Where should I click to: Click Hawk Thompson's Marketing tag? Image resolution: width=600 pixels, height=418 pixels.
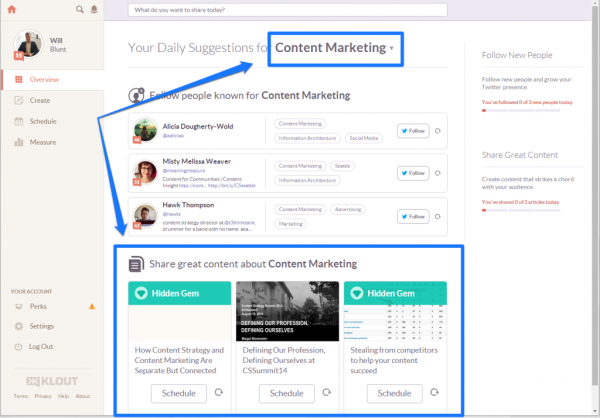290,224
